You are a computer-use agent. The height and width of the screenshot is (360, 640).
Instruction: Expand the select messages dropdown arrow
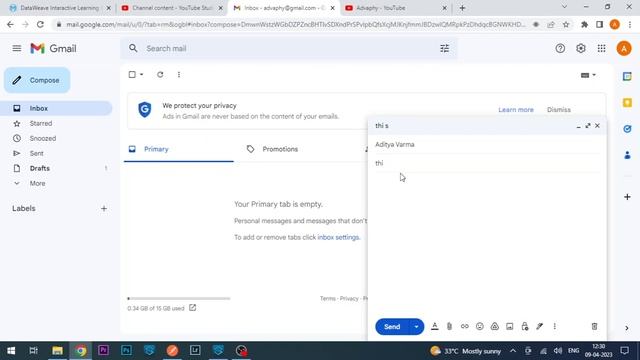tap(142, 75)
